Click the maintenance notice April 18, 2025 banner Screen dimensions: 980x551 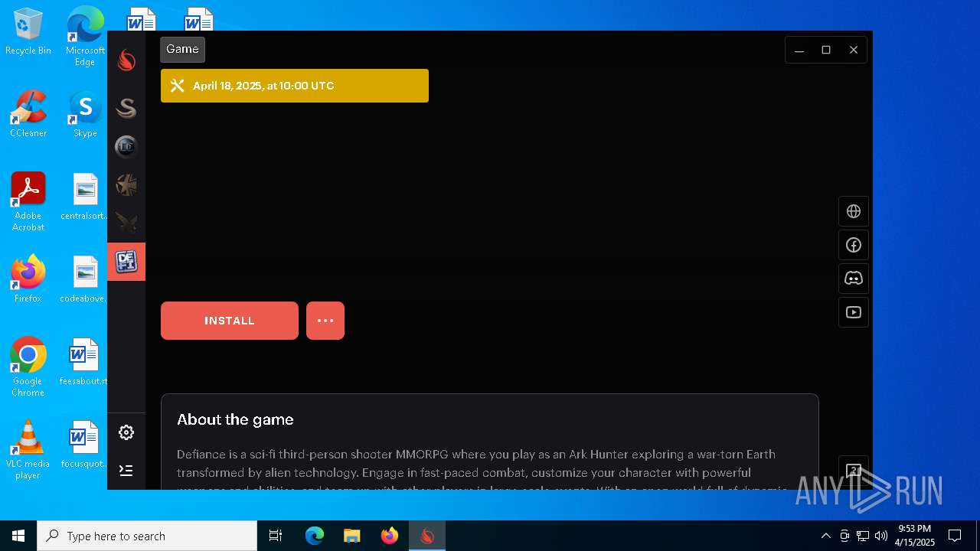(295, 86)
